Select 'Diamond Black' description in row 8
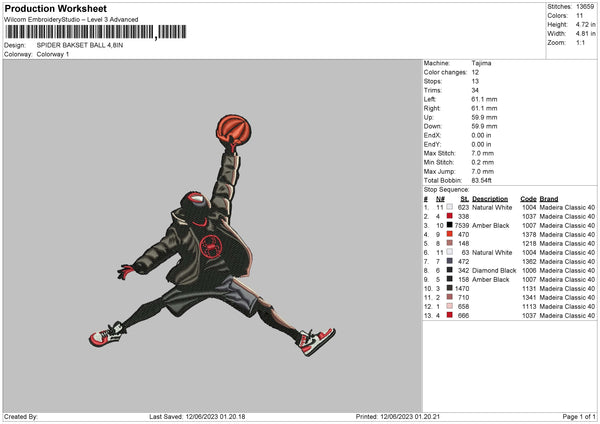The height and width of the screenshot is (424, 600). pyautogui.click(x=494, y=270)
